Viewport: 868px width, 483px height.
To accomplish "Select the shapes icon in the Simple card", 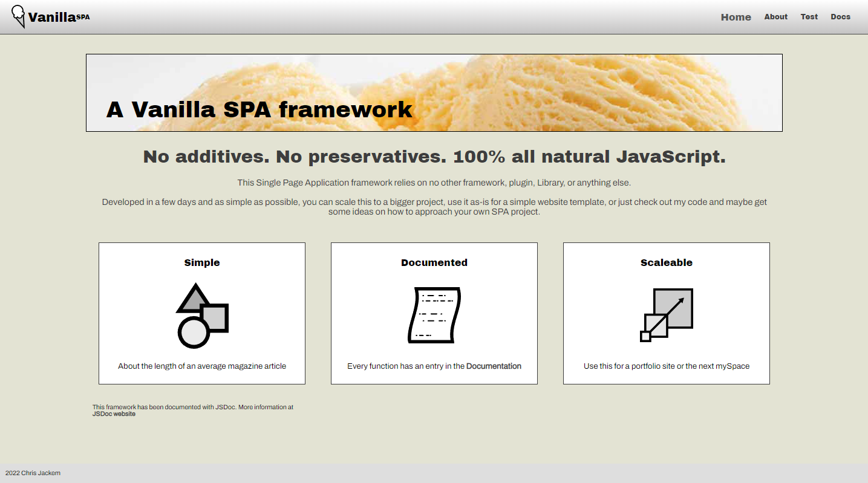I will [x=201, y=314].
